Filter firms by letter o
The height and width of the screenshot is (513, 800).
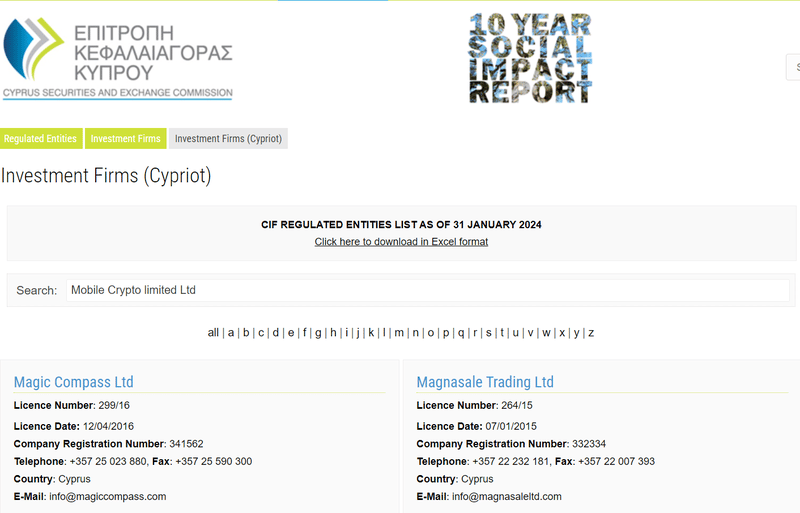point(431,333)
